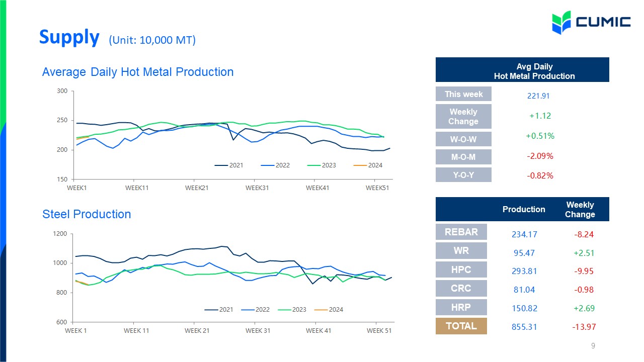This screenshot has width=644, height=362.
Task: Click the 2024 legend entry in steel production chart
Action: 329,310
